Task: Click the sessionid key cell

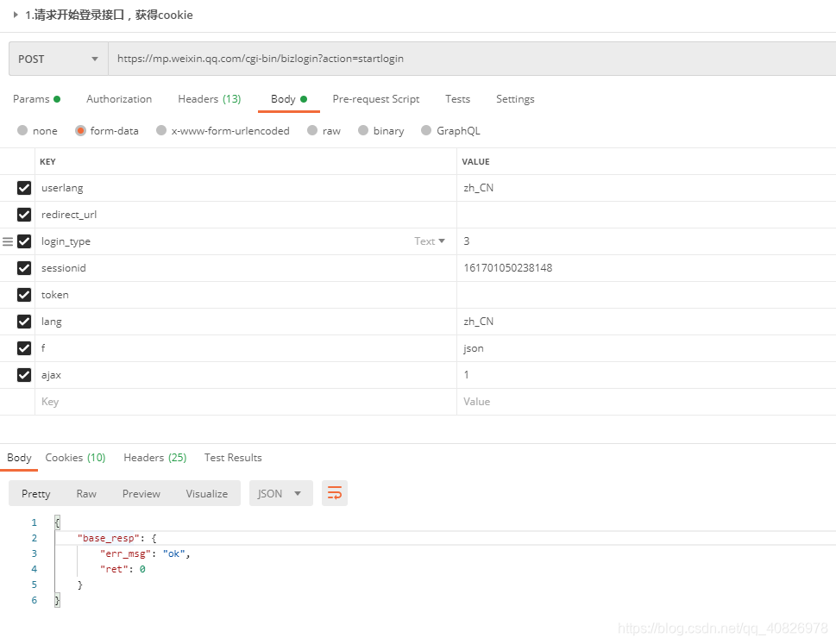Action: (246, 268)
